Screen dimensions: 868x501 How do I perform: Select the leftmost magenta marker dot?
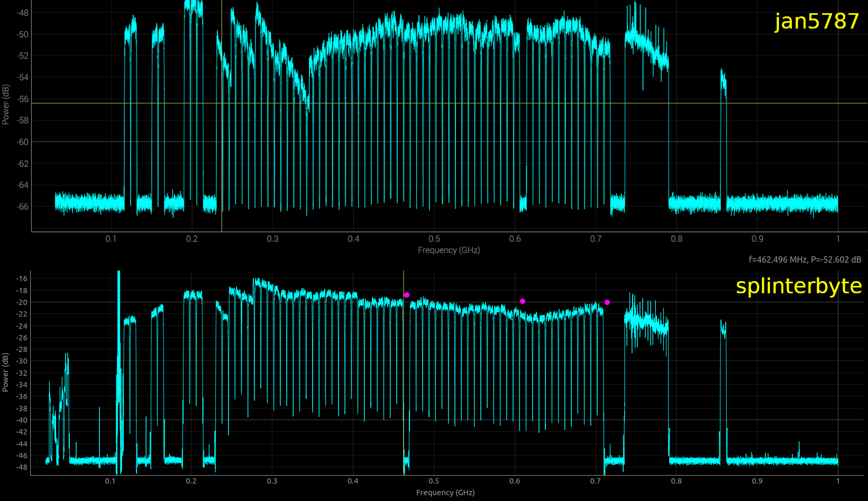point(406,295)
